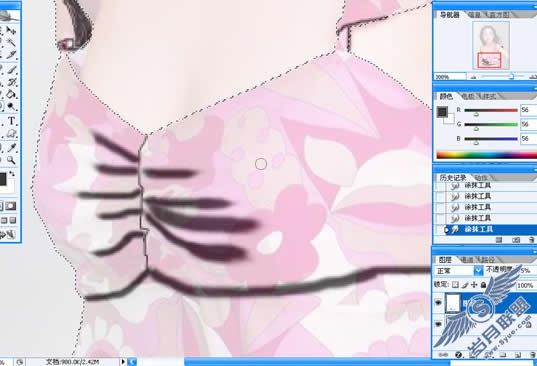Switch to the 历史记录 History tab
The height and width of the screenshot is (366, 537).
coord(453,178)
